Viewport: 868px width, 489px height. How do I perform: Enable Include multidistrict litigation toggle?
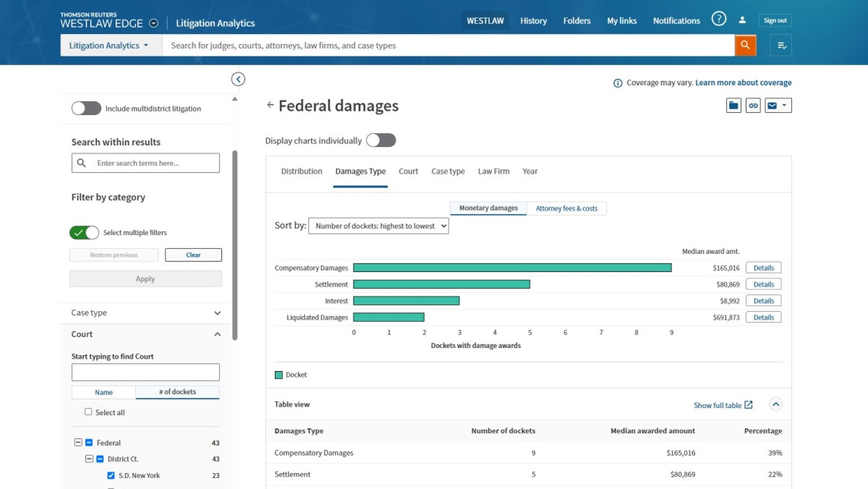pyautogui.click(x=86, y=109)
